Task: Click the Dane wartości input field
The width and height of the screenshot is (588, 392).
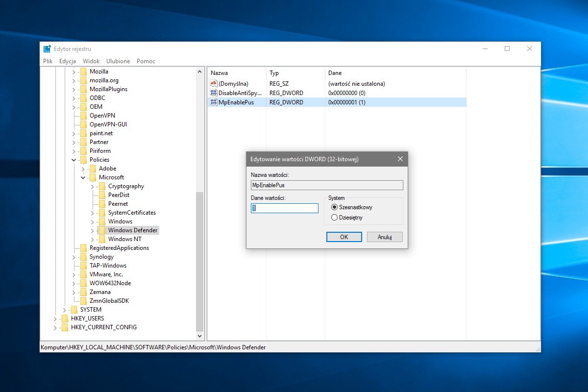Action: pos(285,208)
